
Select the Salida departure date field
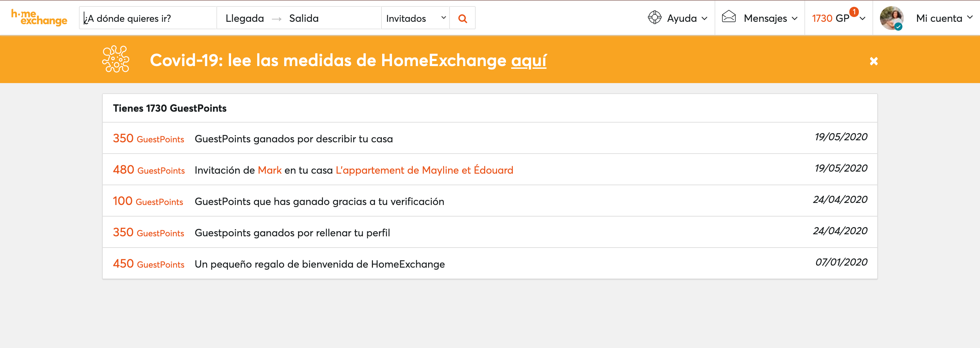304,18
